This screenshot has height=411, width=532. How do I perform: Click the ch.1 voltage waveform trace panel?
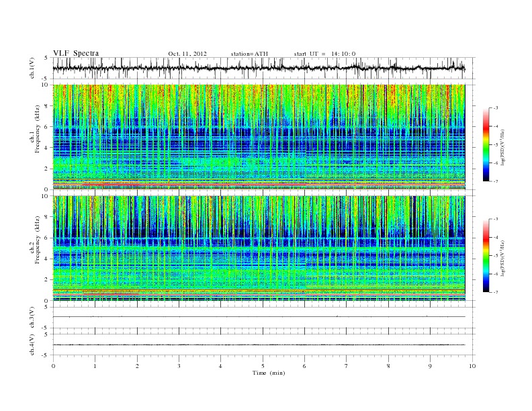[263, 68]
